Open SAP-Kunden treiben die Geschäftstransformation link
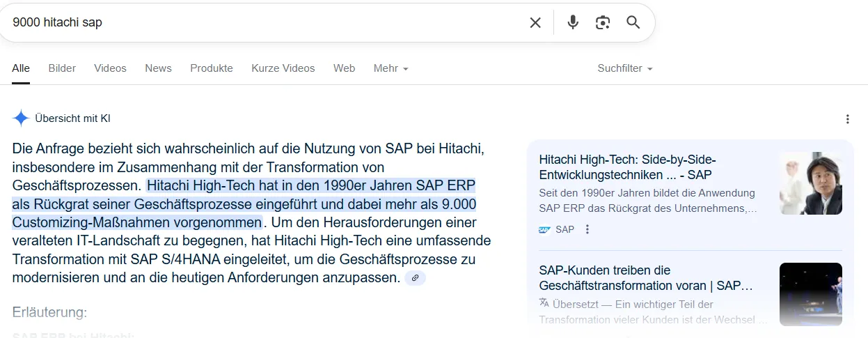This screenshot has height=338, width=868. click(645, 278)
